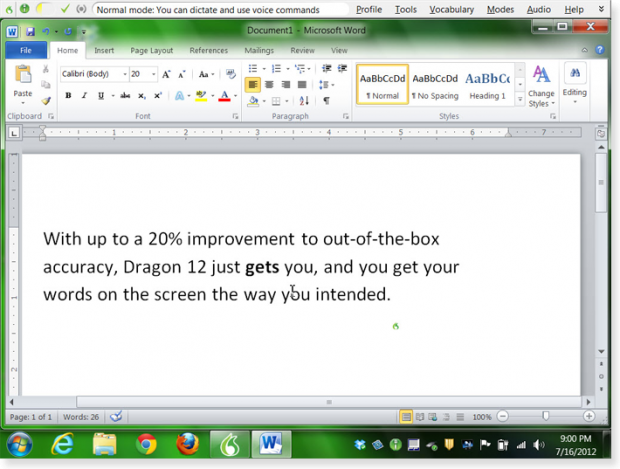Screen dimensions: 620x469
Task: Click the Numbering list icon
Action: coord(276,68)
